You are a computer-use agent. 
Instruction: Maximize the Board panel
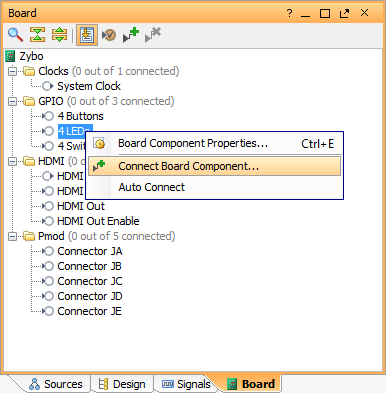tap(325, 14)
